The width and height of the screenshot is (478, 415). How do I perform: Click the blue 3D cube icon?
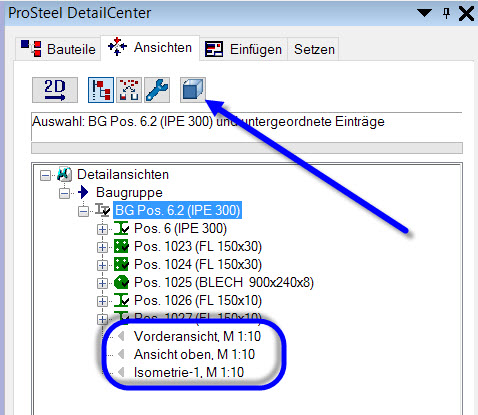point(193,89)
